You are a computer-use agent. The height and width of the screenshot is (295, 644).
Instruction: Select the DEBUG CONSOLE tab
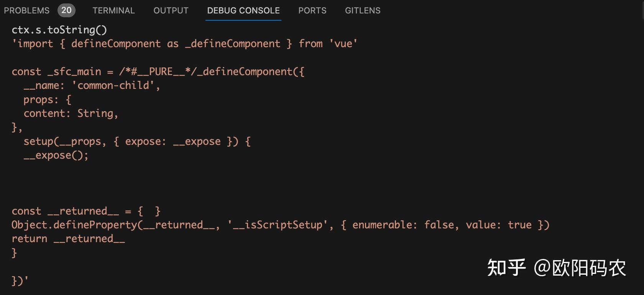point(243,10)
